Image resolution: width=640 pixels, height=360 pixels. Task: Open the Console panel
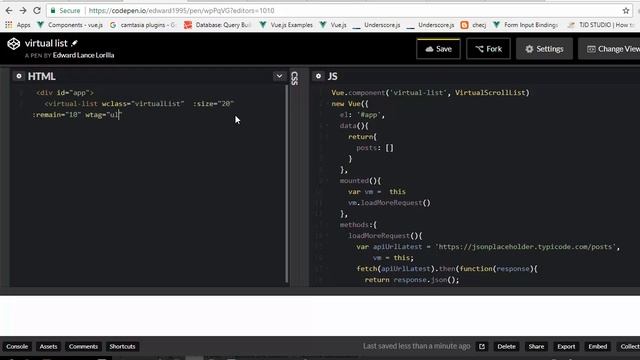pos(17,347)
